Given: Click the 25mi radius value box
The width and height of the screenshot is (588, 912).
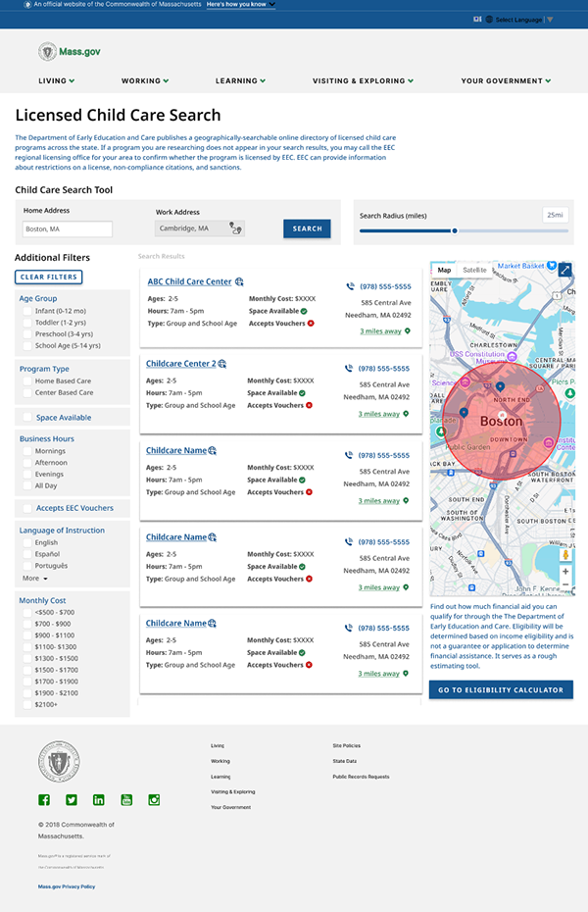Looking at the screenshot, I should point(555,215).
